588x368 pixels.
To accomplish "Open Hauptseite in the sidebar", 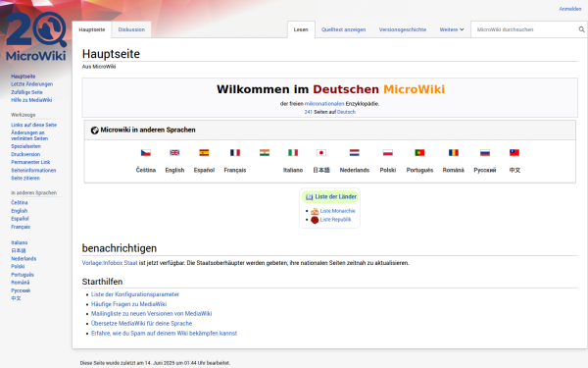I will [23, 77].
